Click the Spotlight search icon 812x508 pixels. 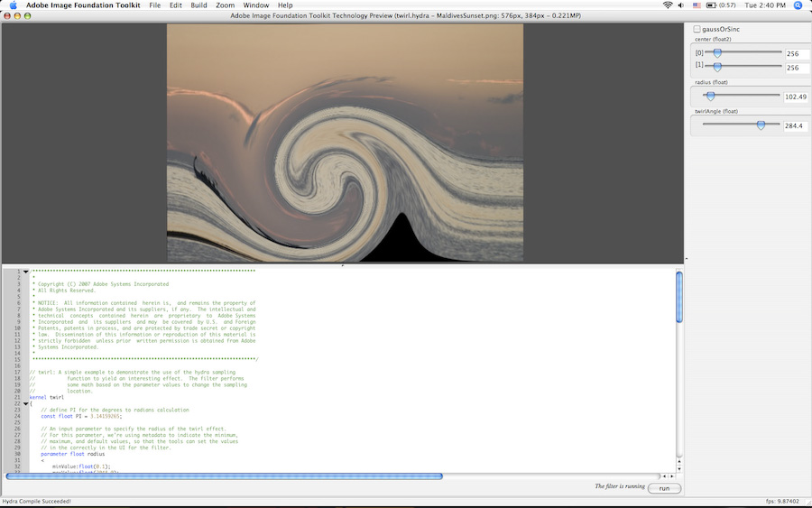pyautogui.click(x=798, y=5)
